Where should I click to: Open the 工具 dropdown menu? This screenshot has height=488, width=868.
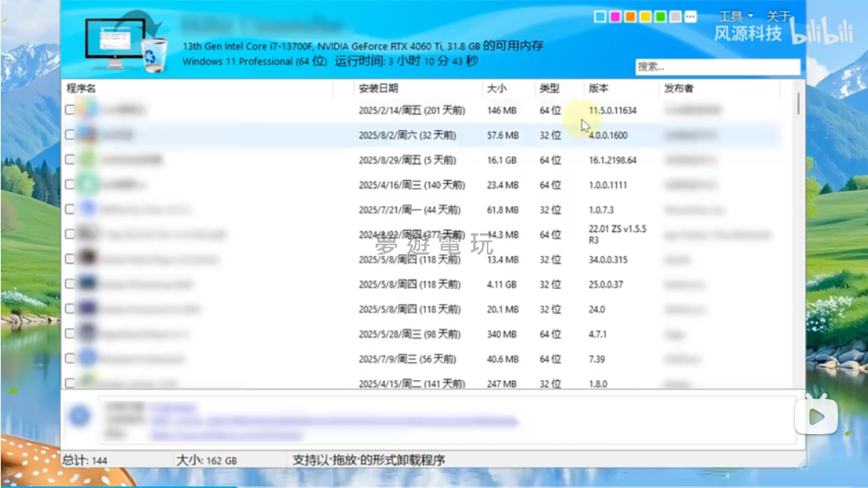[735, 16]
